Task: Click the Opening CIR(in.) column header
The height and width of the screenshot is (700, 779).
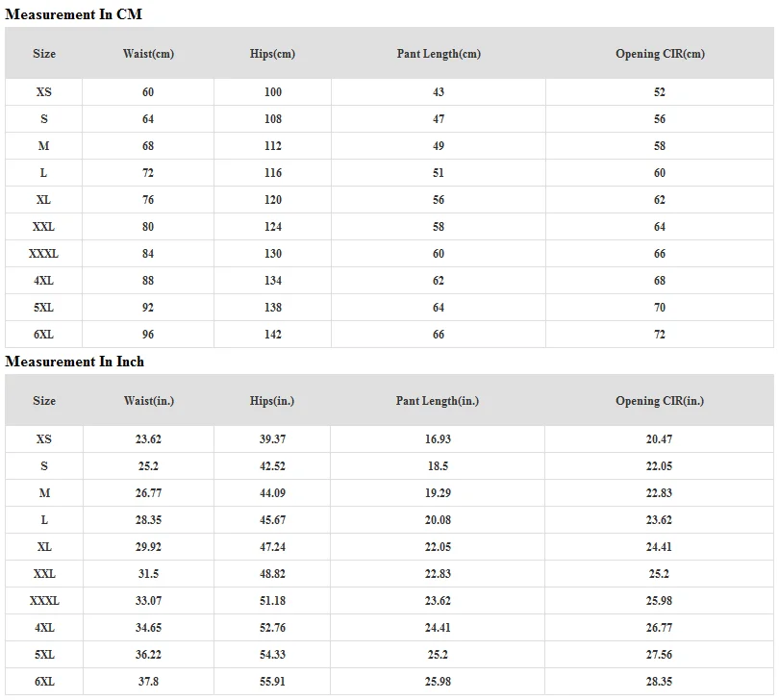Action: pyautogui.click(x=660, y=400)
